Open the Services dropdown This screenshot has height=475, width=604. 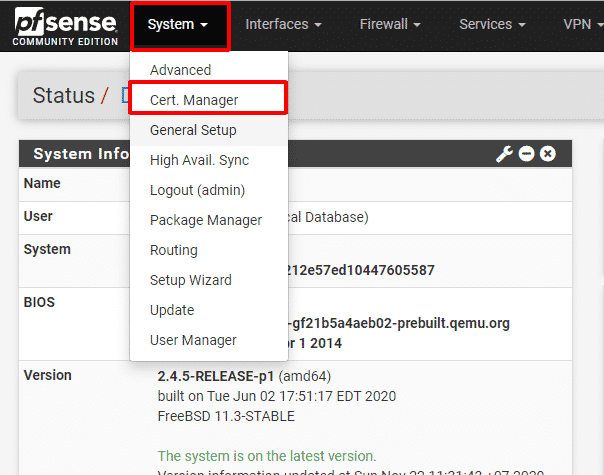pos(492,25)
